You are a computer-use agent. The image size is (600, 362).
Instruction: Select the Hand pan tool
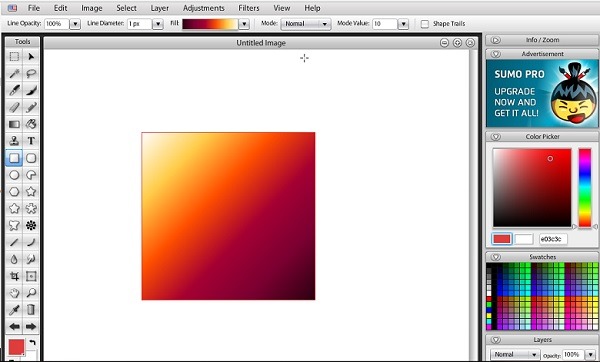click(14, 293)
